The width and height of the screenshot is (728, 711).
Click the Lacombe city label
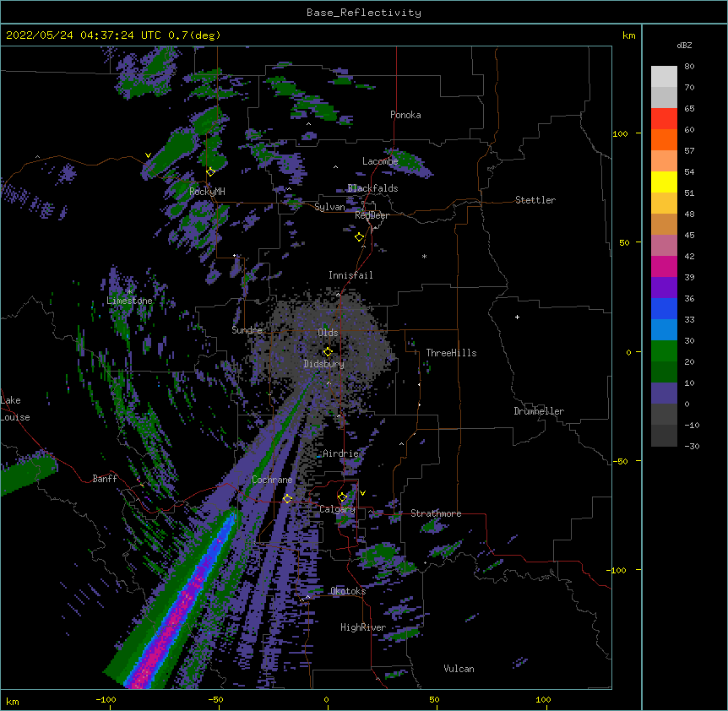tap(380, 161)
